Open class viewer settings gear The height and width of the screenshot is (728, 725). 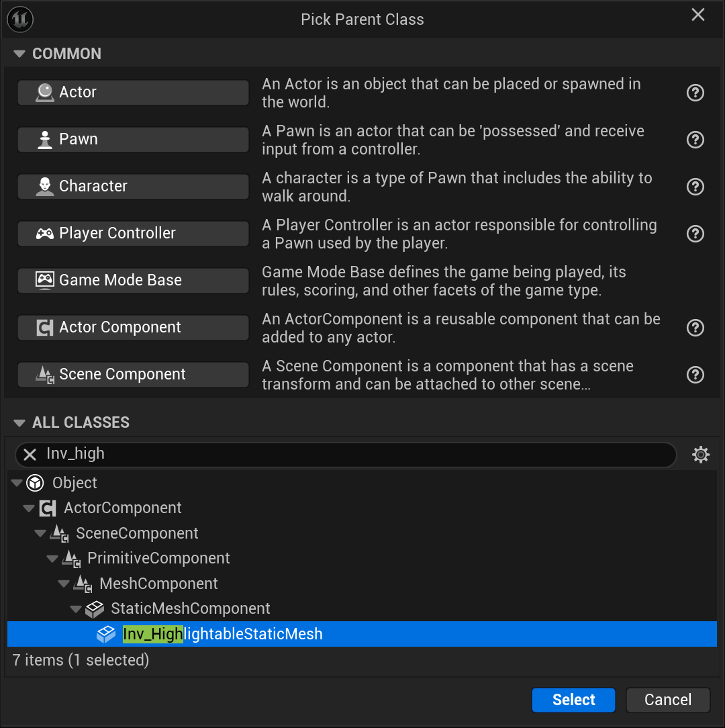click(701, 455)
